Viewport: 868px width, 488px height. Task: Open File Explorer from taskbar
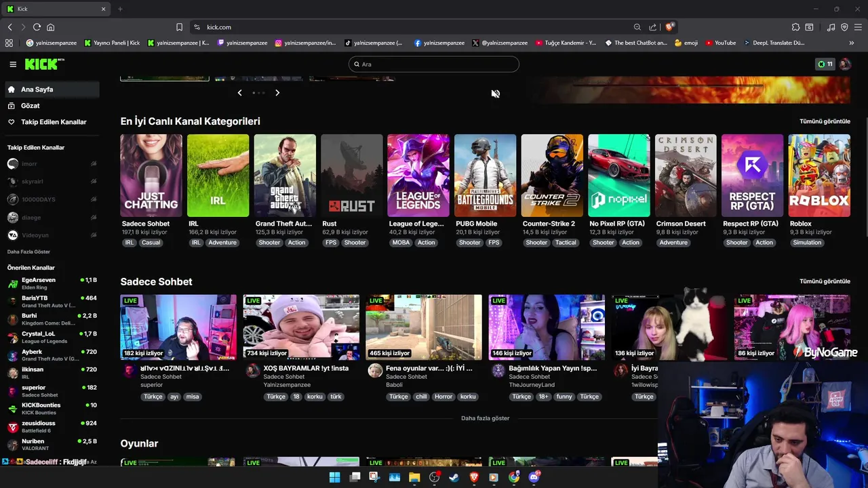tap(414, 477)
